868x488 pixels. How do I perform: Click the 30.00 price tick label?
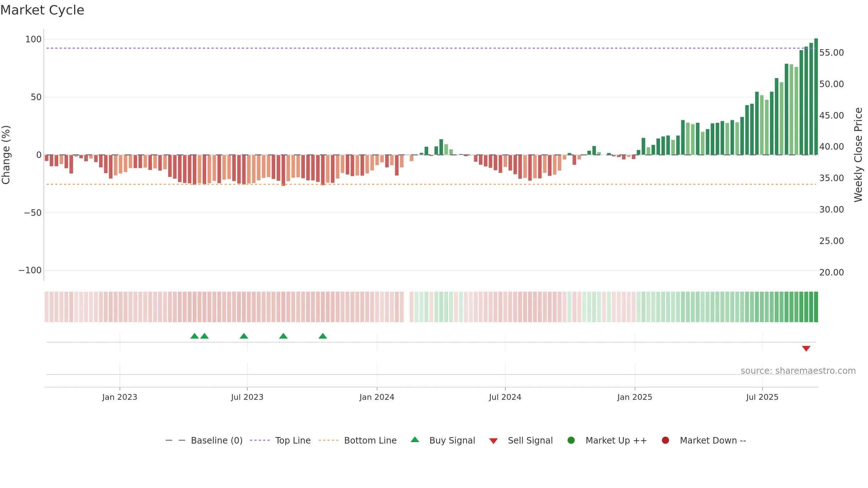tap(831, 210)
